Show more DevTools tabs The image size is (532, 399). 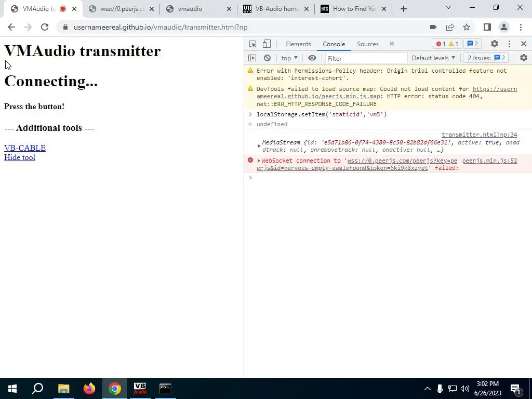coord(392,44)
